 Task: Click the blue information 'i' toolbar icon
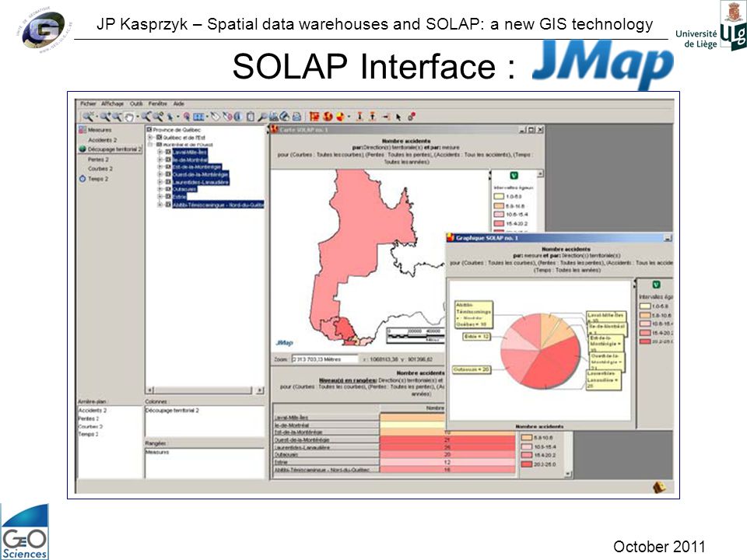[x=237, y=117]
